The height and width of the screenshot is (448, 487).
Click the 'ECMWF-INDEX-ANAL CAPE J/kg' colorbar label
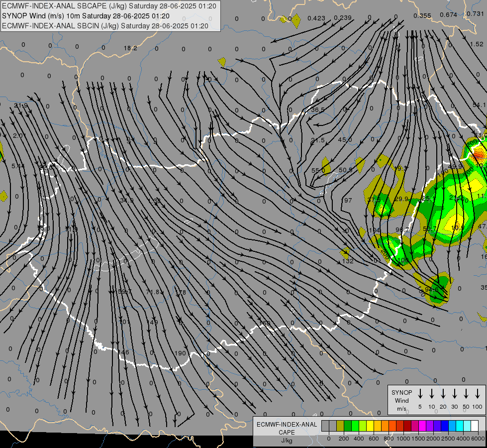click(287, 432)
